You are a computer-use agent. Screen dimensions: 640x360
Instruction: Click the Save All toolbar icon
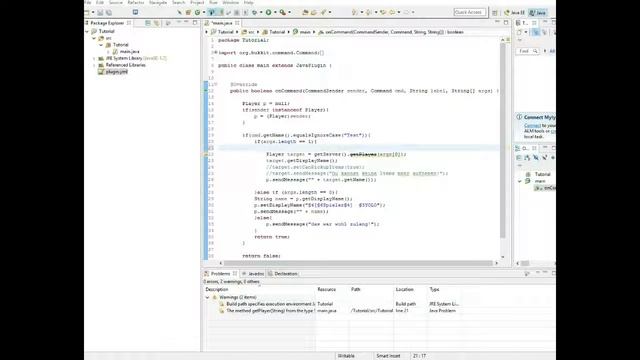tap(109, 13)
